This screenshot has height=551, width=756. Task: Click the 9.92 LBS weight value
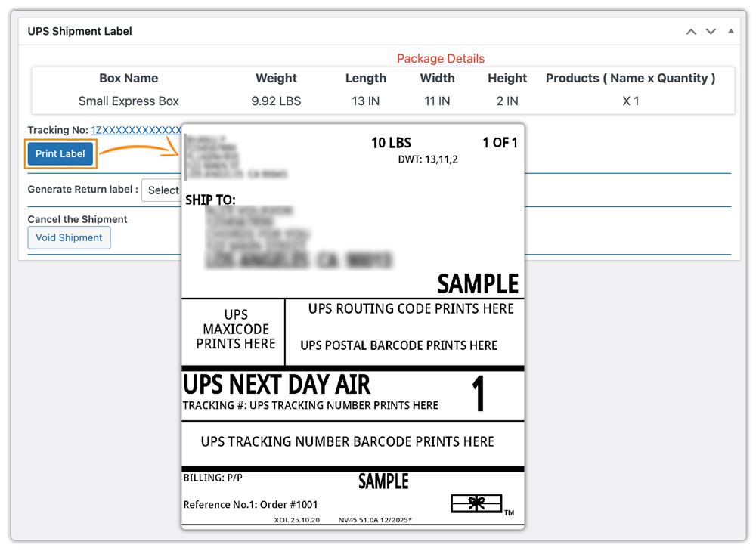pyautogui.click(x=276, y=101)
